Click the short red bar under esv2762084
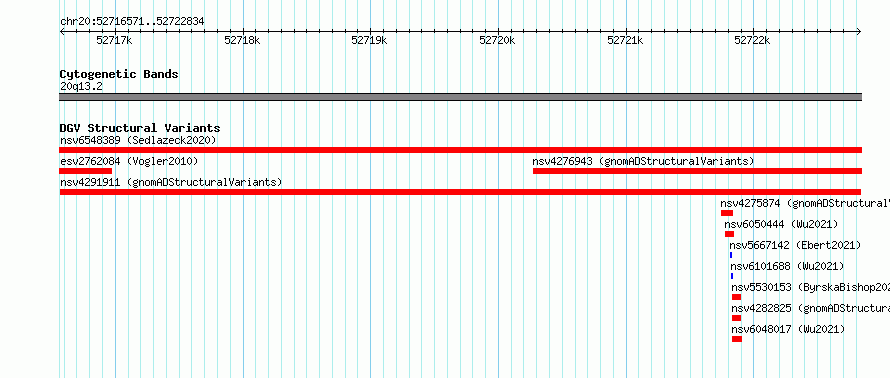Screen dimensions: 890x378 point(86,171)
